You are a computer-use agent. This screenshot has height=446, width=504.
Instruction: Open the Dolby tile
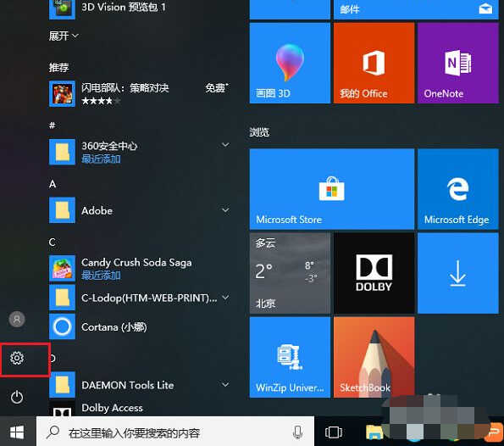click(x=374, y=273)
